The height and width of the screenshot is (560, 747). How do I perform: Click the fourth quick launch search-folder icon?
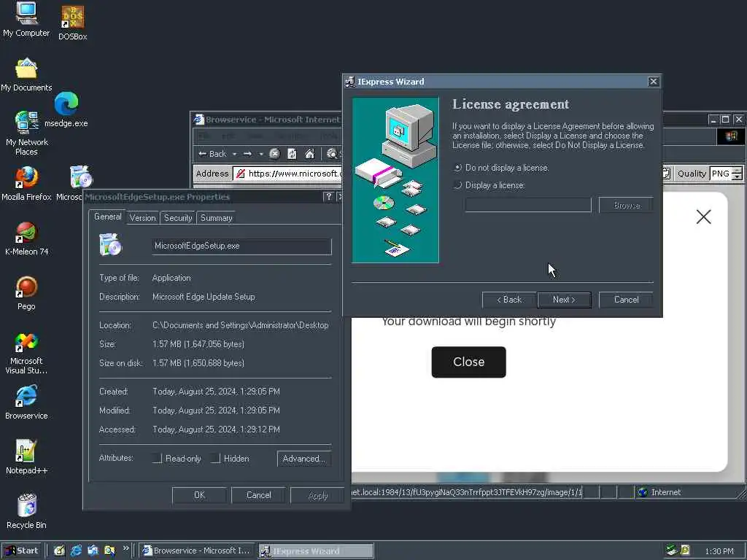coord(109,551)
